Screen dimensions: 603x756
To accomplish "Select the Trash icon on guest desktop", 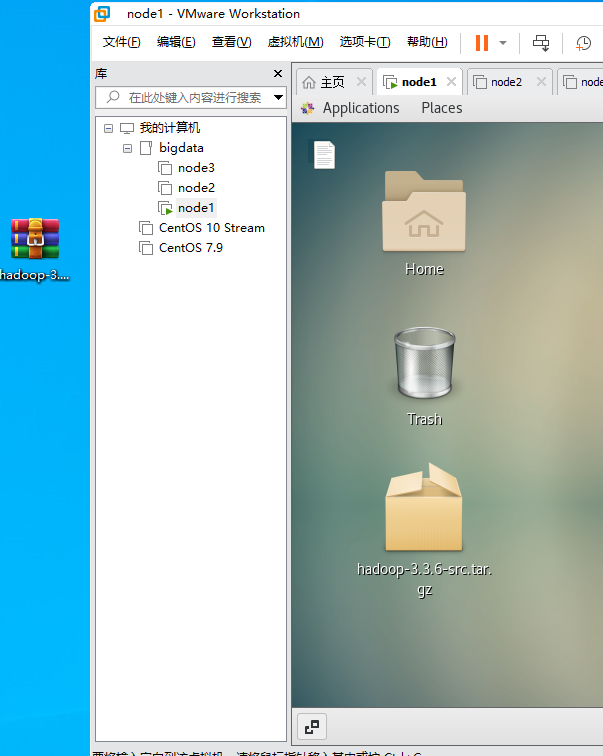I will (x=424, y=363).
